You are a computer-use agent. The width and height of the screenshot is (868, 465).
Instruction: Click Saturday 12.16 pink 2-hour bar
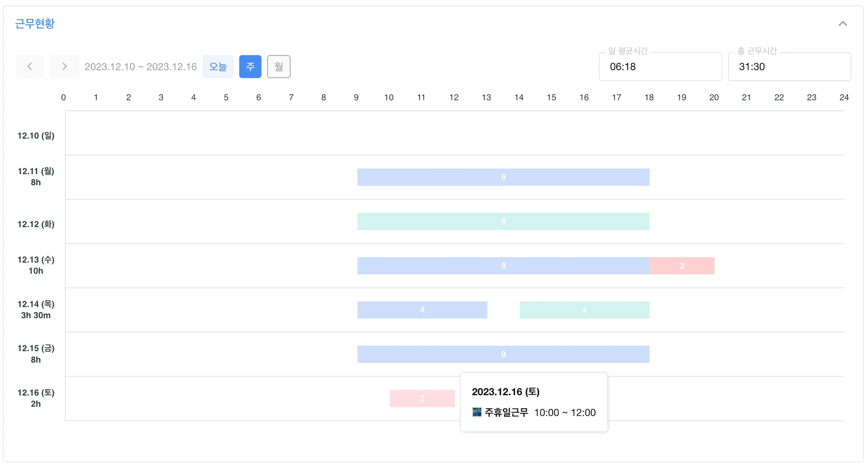coord(422,399)
